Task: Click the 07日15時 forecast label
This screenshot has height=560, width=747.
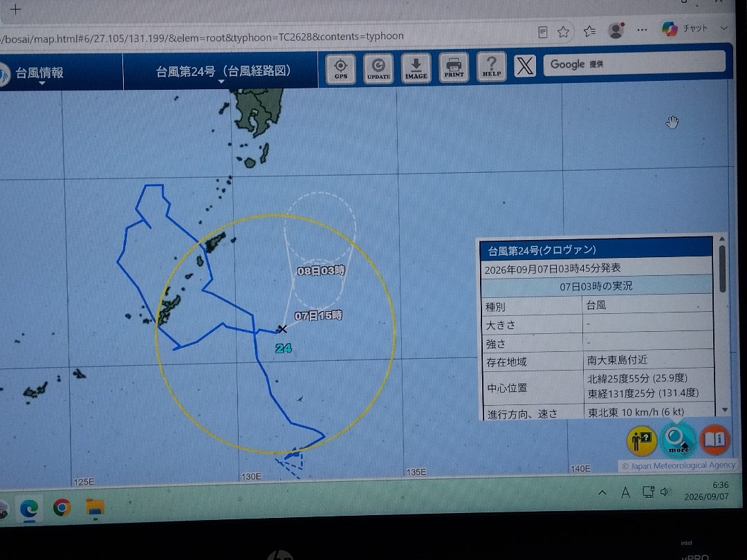Action: click(x=318, y=315)
